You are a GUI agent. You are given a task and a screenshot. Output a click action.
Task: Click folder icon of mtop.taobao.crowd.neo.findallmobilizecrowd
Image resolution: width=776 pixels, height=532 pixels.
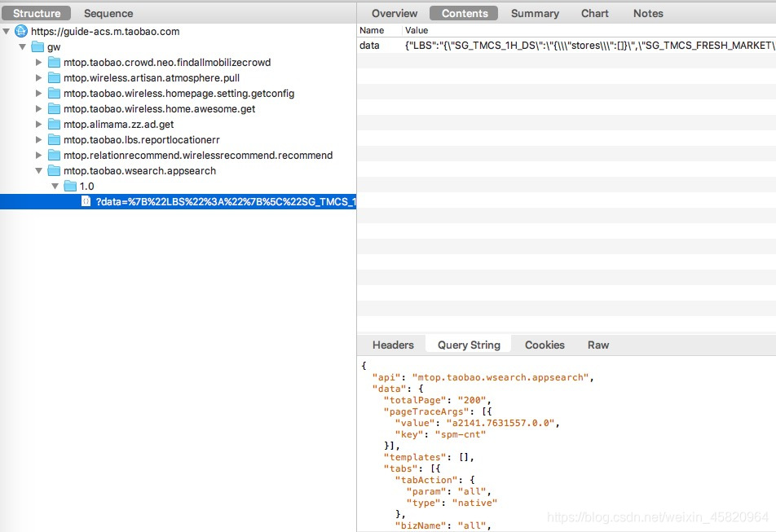coord(54,62)
